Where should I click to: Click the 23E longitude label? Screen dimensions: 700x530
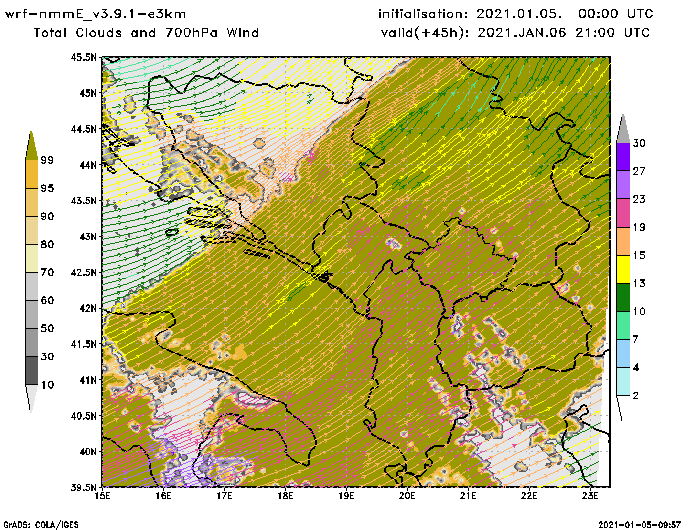[x=590, y=496]
